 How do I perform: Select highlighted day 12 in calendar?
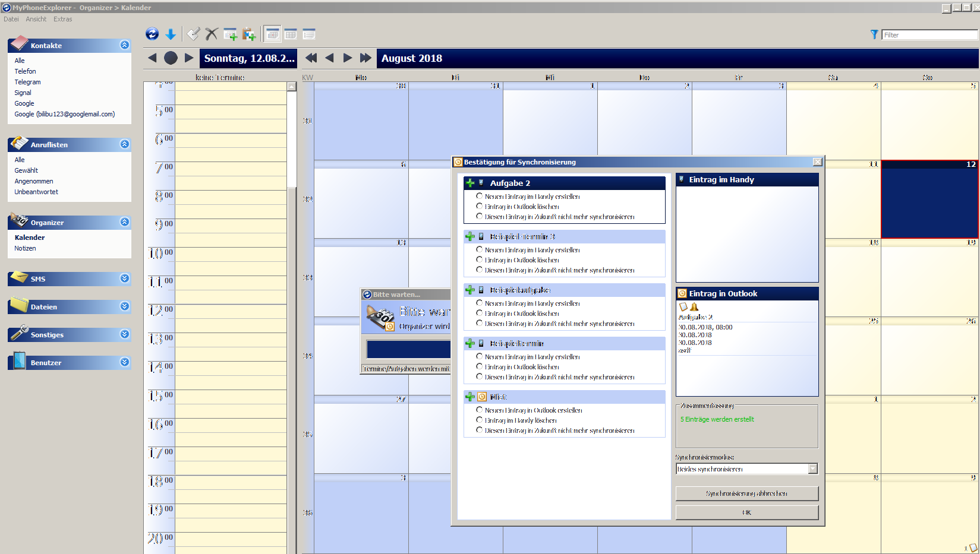pyautogui.click(x=929, y=200)
